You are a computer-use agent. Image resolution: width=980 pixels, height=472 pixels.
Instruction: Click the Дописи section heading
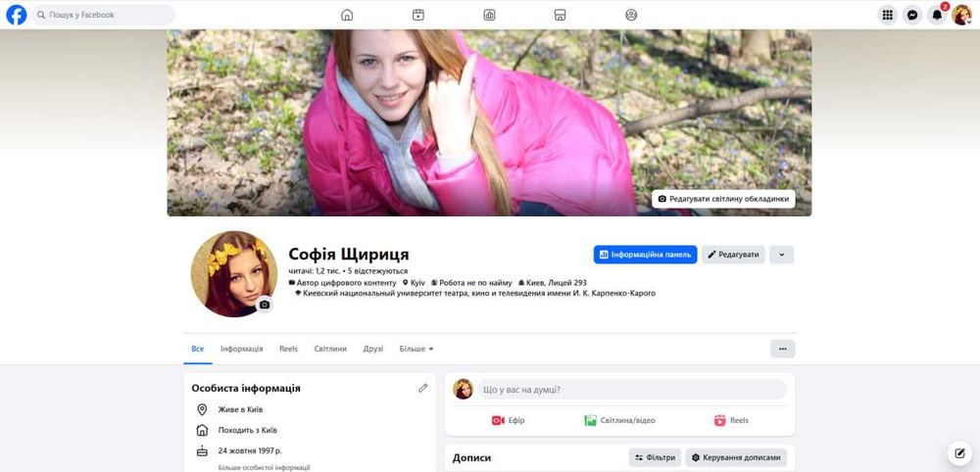coord(472,457)
